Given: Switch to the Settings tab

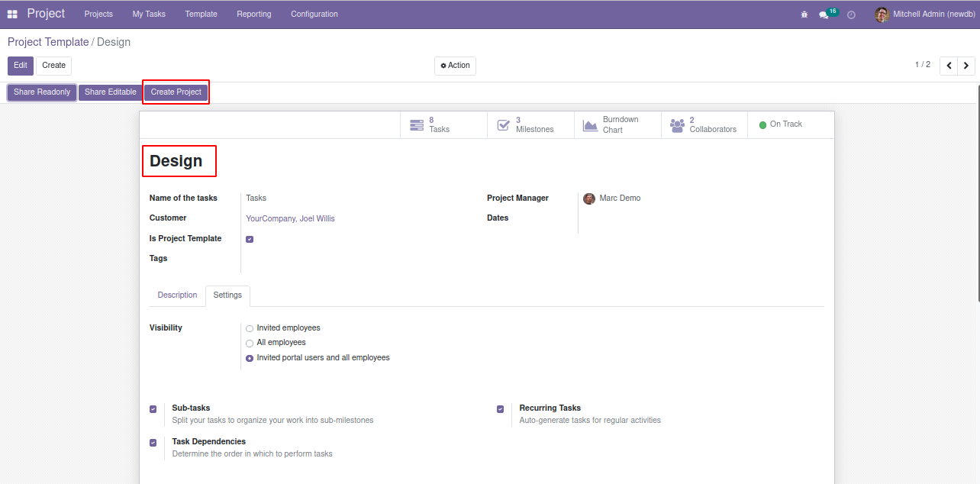Looking at the screenshot, I should pyautogui.click(x=227, y=295).
